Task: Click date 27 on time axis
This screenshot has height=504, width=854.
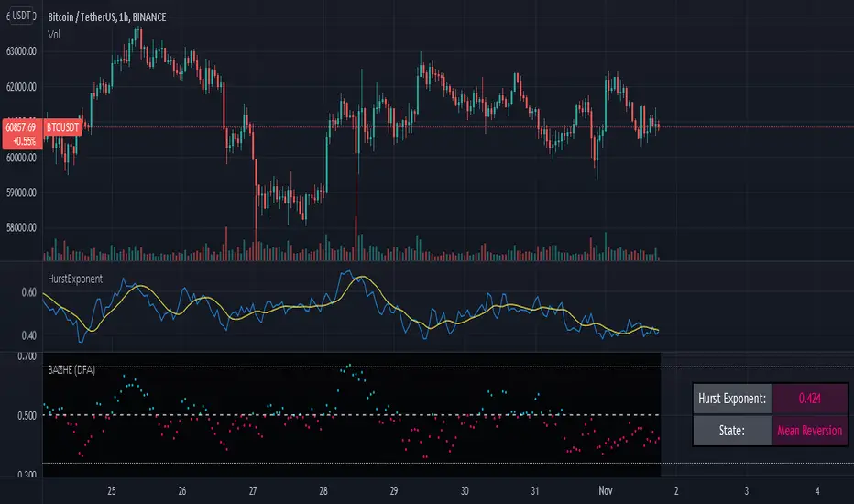Action: tap(253, 491)
